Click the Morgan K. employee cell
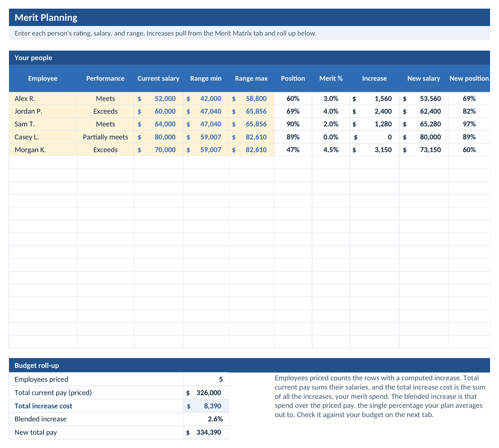This screenshot has height=448, width=499. pos(43,150)
